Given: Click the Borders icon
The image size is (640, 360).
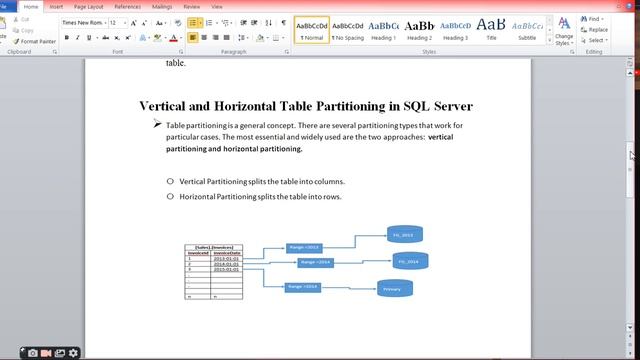Looking at the screenshot, I should tap(276, 38).
